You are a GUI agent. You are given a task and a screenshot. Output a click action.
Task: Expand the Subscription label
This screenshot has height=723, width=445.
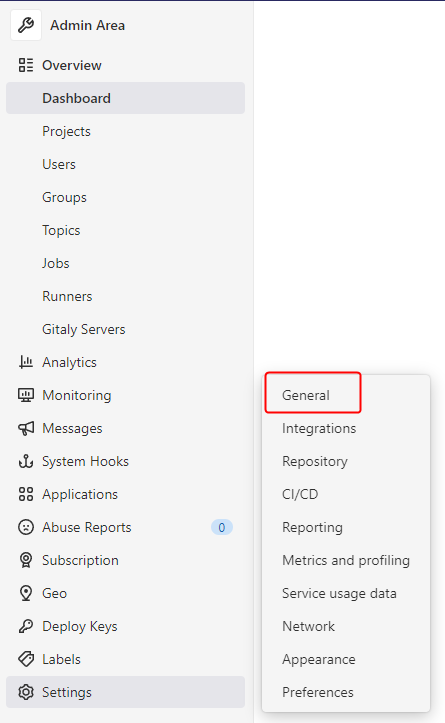[x=80, y=560]
